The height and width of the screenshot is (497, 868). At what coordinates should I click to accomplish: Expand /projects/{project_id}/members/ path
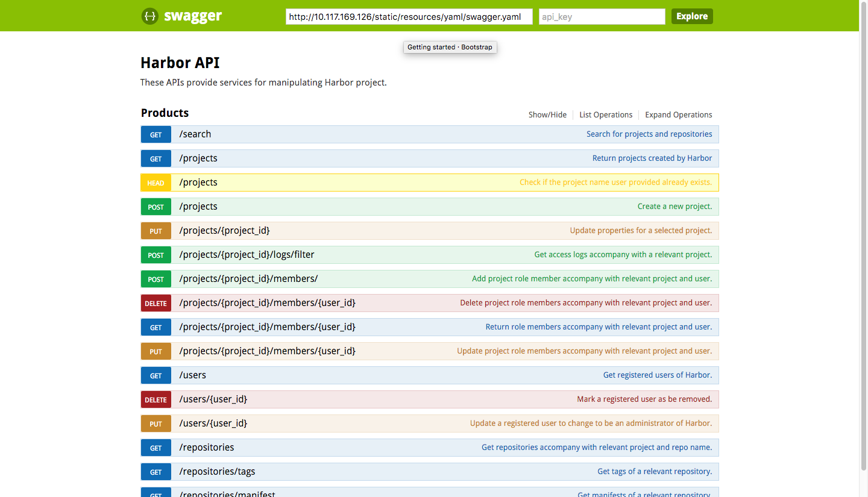tap(248, 279)
